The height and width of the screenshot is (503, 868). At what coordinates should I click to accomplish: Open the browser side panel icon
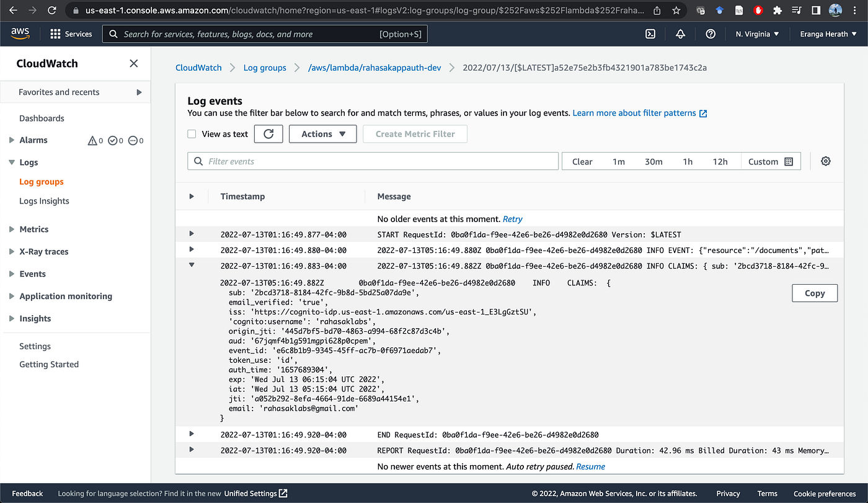[x=816, y=11]
